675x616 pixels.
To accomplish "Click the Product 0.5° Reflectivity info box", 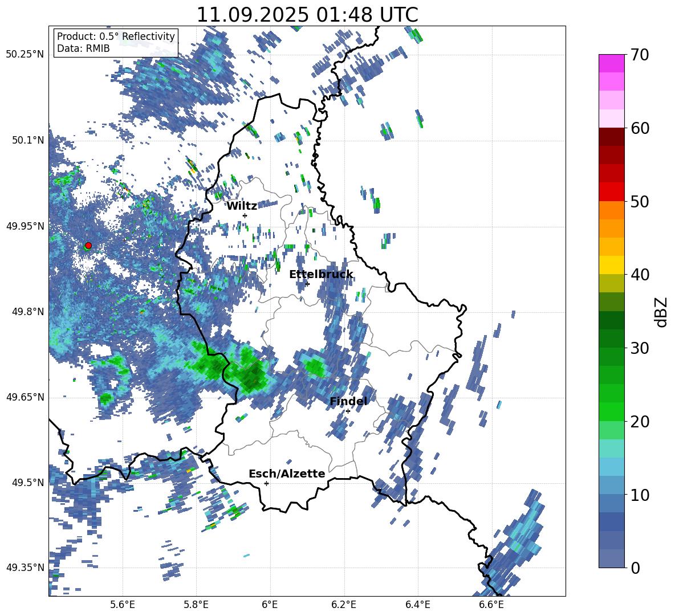I will 116,43.
